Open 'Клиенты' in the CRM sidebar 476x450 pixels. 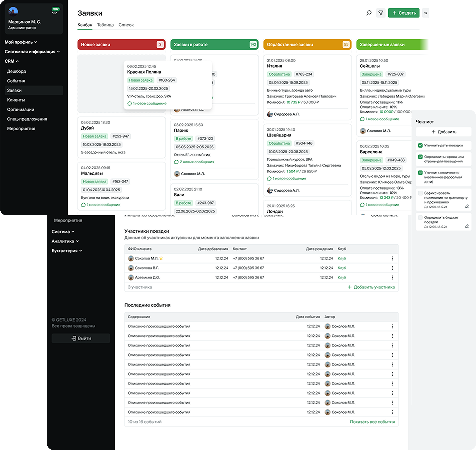click(x=16, y=100)
